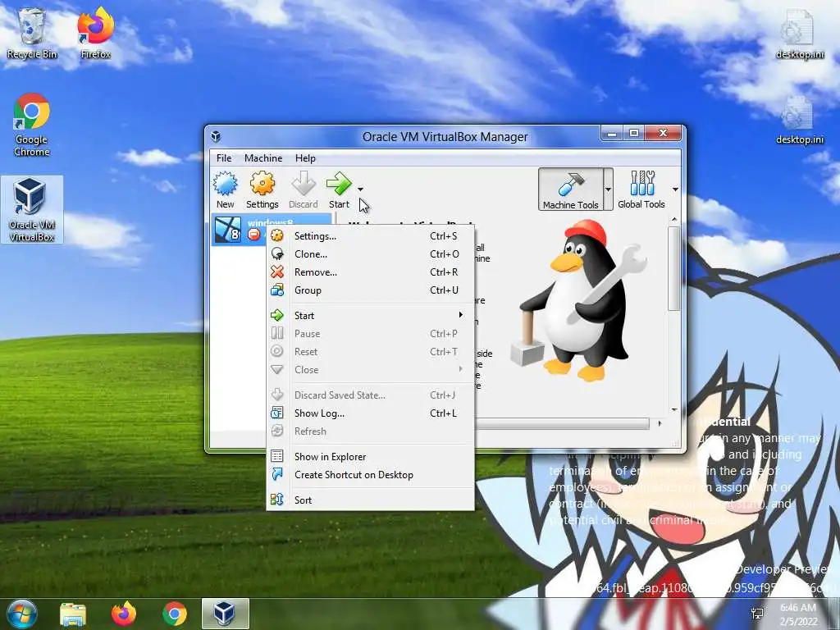Click the horizontal scrollbar right arrow

[660, 423]
